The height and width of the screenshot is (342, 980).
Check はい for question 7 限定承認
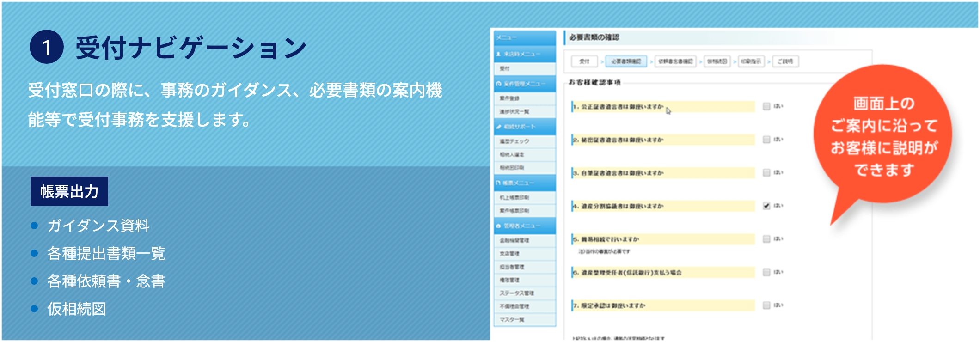[766, 305]
